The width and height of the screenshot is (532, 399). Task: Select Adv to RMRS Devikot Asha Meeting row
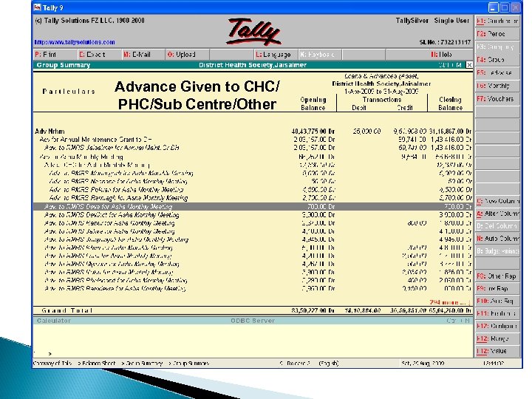tap(253, 215)
